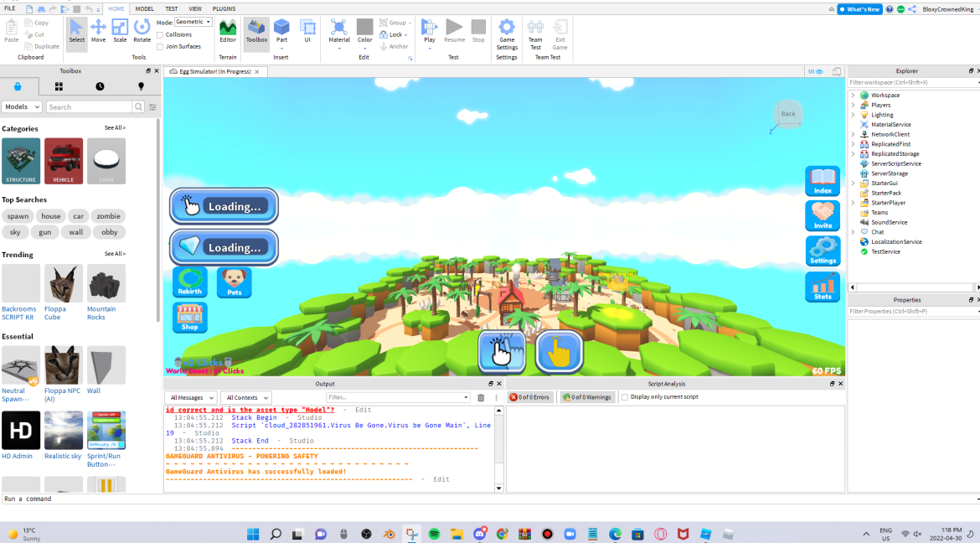Switch to the TEST ribbon tab
980x543 pixels.
[171, 8]
